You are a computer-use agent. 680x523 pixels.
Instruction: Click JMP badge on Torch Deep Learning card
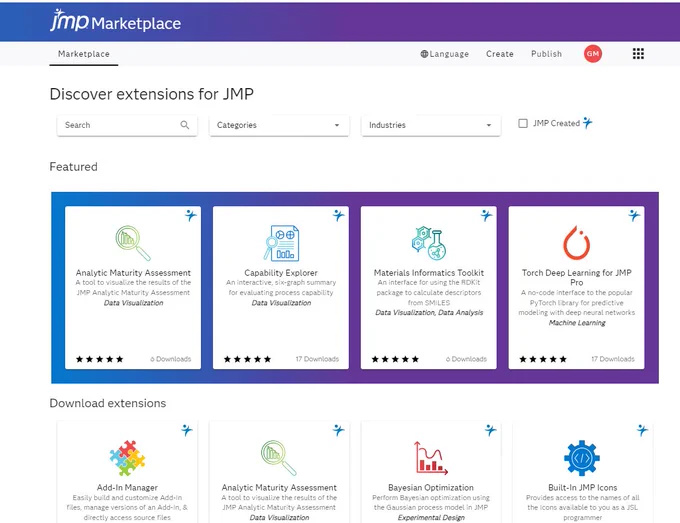click(634, 215)
